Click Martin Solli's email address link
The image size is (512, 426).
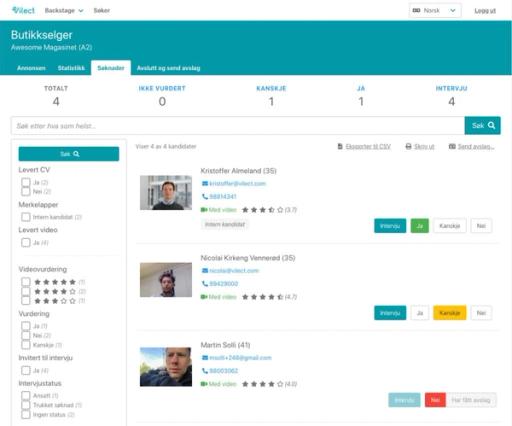240,358
